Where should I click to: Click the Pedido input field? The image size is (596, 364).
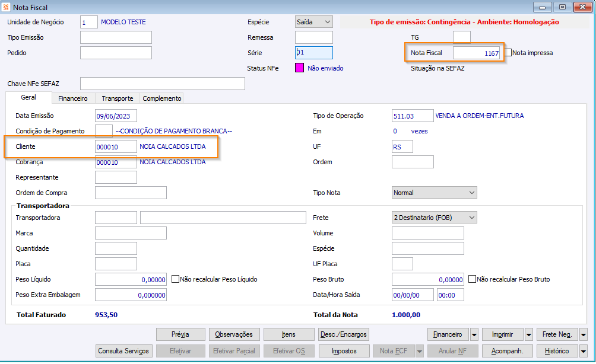[x=116, y=53]
